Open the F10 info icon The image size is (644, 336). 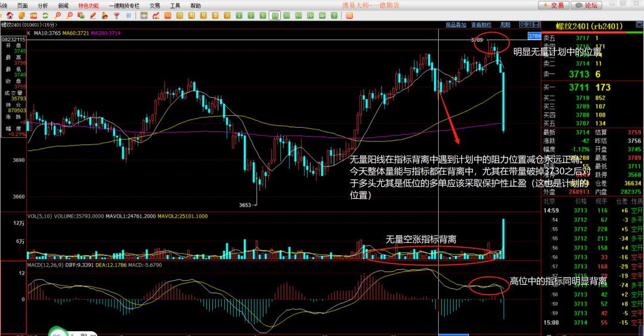point(33,16)
